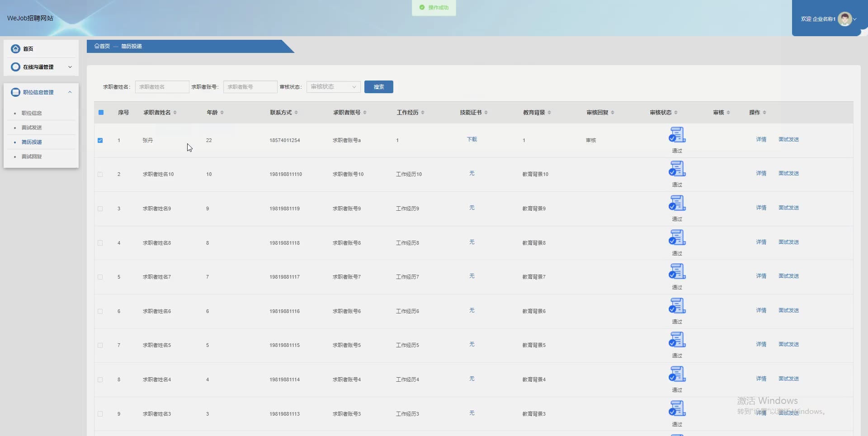868x436 pixels.
Task: Check the checkbox for row 3
Action: click(x=100, y=209)
